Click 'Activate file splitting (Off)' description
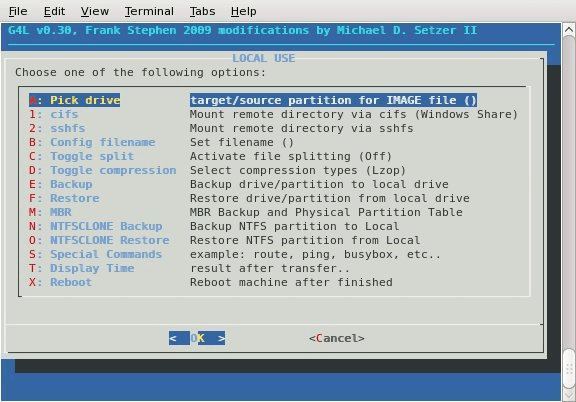576x402 pixels. pos(291,156)
